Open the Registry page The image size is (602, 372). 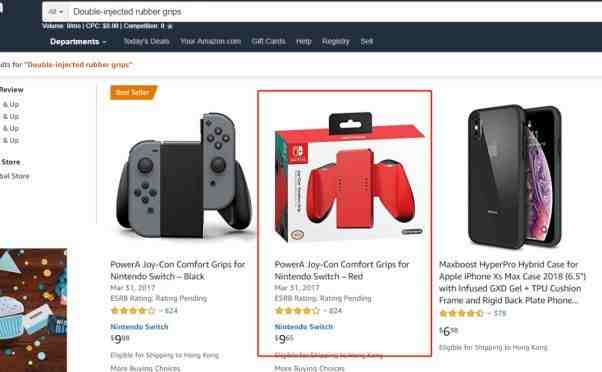(x=336, y=41)
